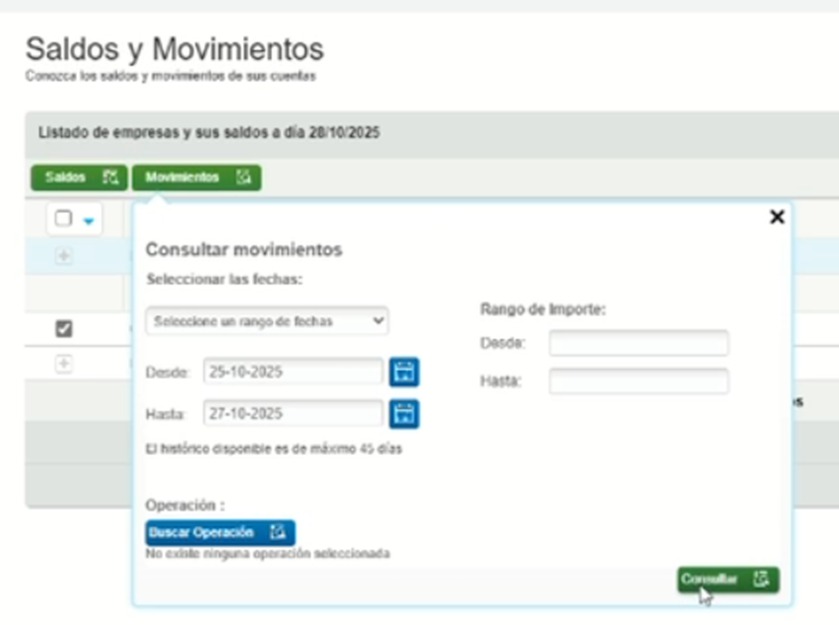This screenshot has height=625, width=839.
Task: Expand the row below the checked checkbox
Action: pyautogui.click(x=63, y=365)
